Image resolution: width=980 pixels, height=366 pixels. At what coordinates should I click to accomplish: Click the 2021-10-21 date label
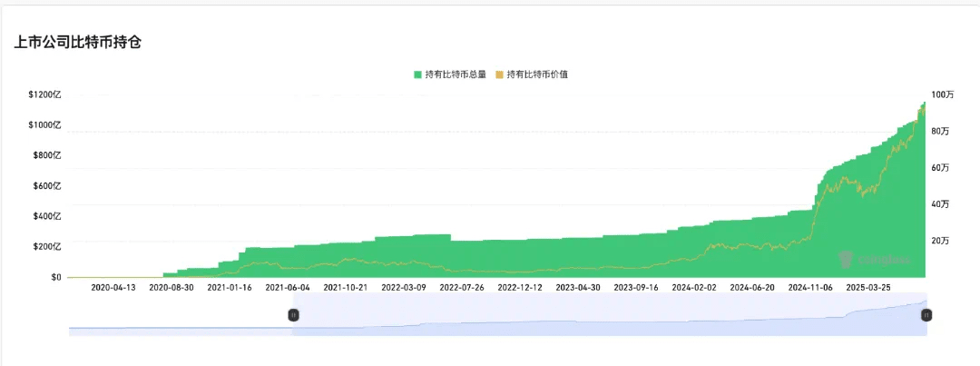click(346, 287)
